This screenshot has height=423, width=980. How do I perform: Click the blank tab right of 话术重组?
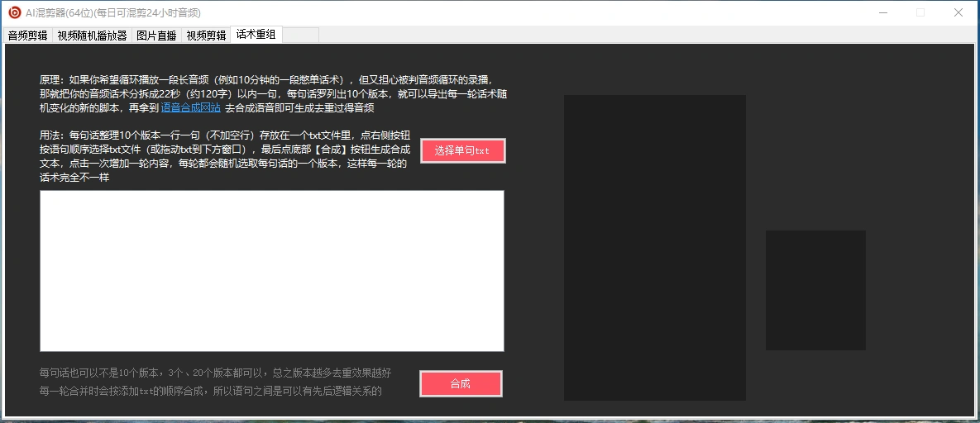300,35
